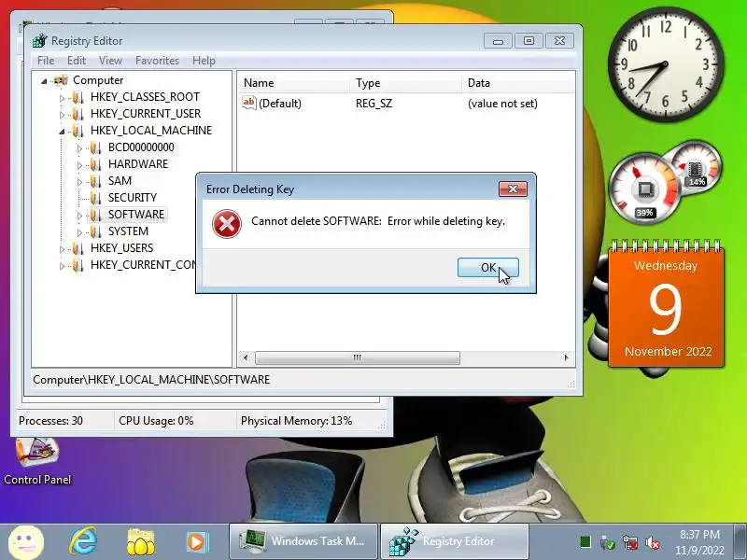The height and width of the screenshot is (560, 747).
Task: Click the orange calendar gadget
Action: (666, 303)
